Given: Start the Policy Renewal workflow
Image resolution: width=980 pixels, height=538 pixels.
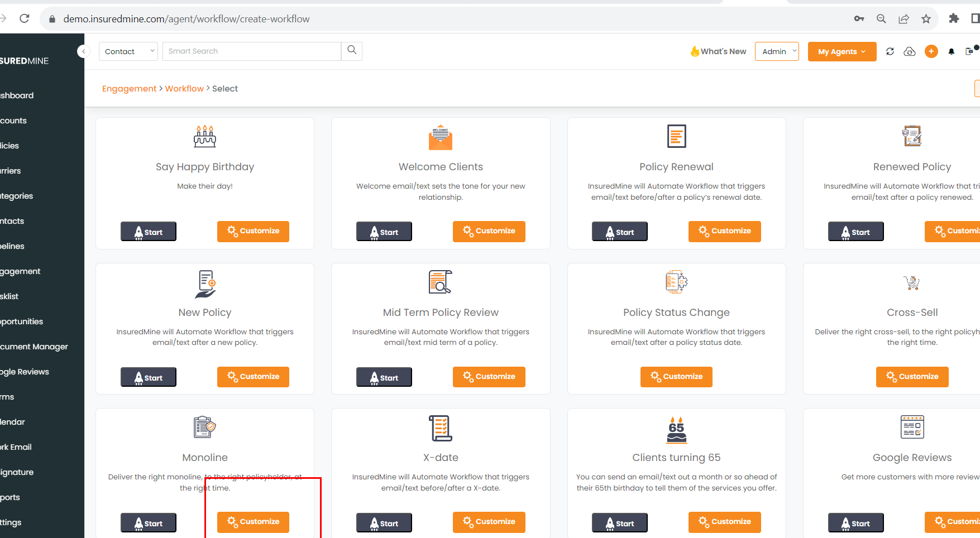Looking at the screenshot, I should (x=620, y=232).
